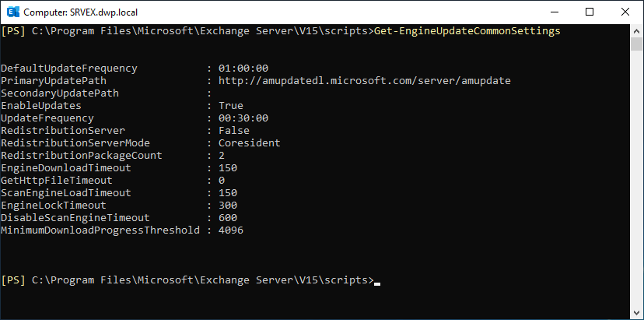This screenshot has height=320, width=644.
Task: Click the scrollbar down arrow
Action: 637,313
